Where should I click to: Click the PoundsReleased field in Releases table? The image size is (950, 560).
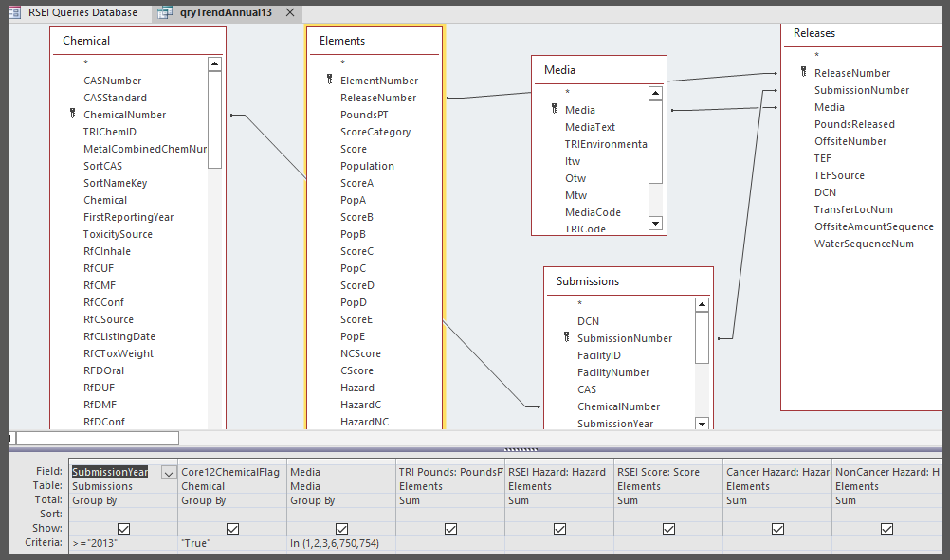(853, 124)
